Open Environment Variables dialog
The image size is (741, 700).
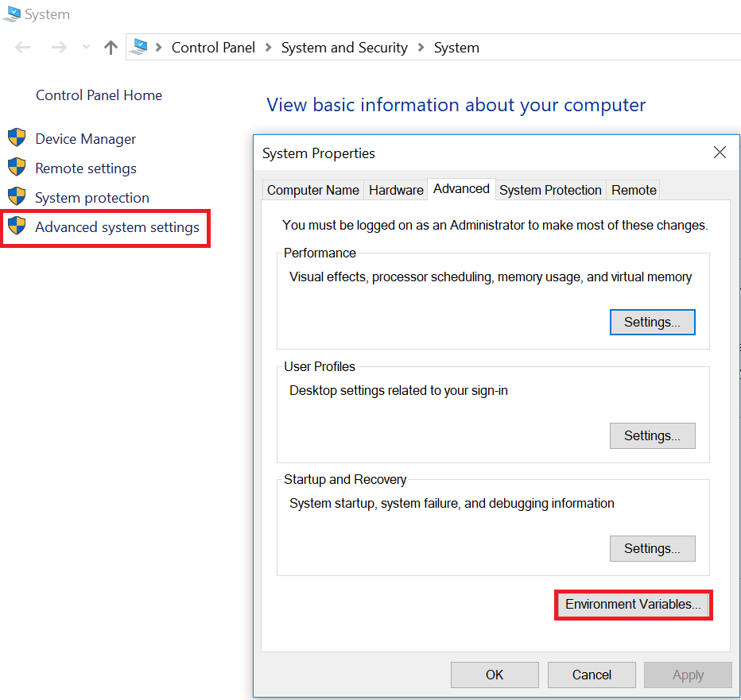633,604
